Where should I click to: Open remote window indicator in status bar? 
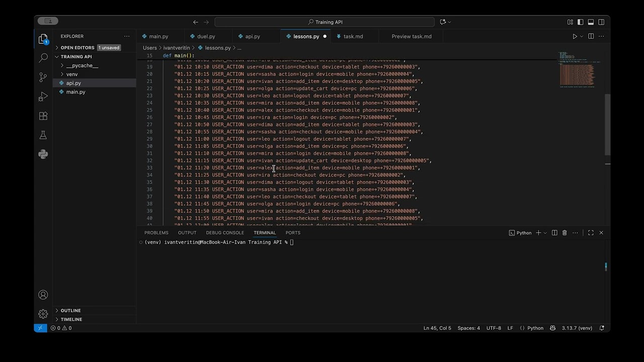(x=41, y=328)
